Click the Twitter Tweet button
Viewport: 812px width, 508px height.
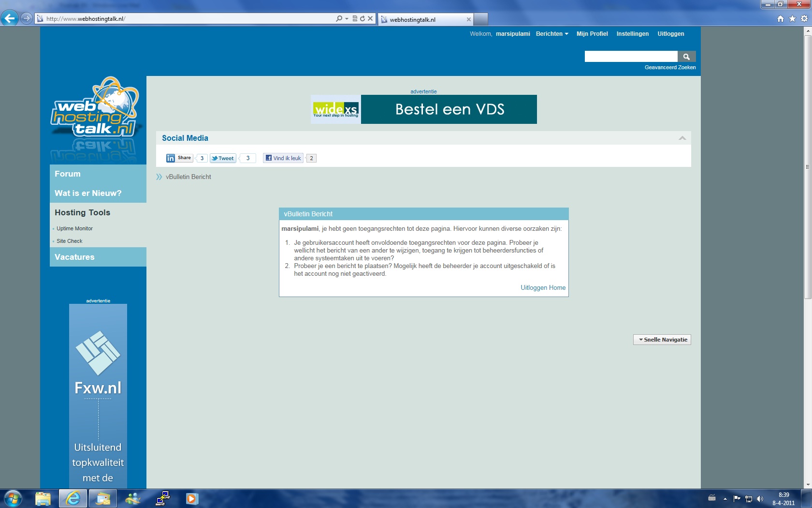[x=223, y=158]
